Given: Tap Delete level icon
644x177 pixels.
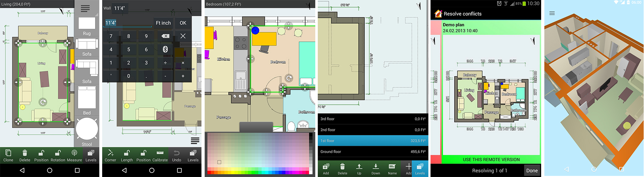Looking at the screenshot, I should pos(342,169).
